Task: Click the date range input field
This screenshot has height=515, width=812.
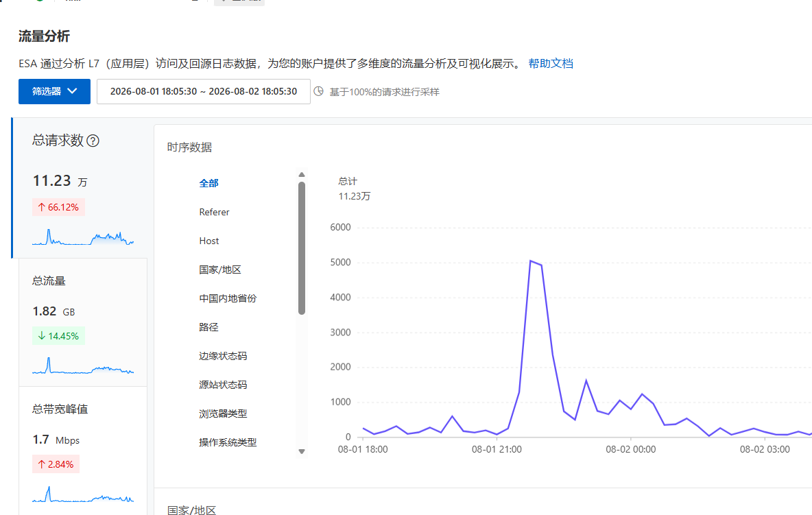Action: (x=204, y=92)
